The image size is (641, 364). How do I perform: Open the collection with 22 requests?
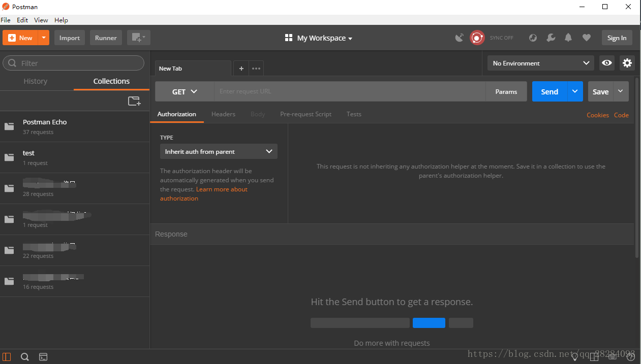pyautogui.click(x=75, y=250)
